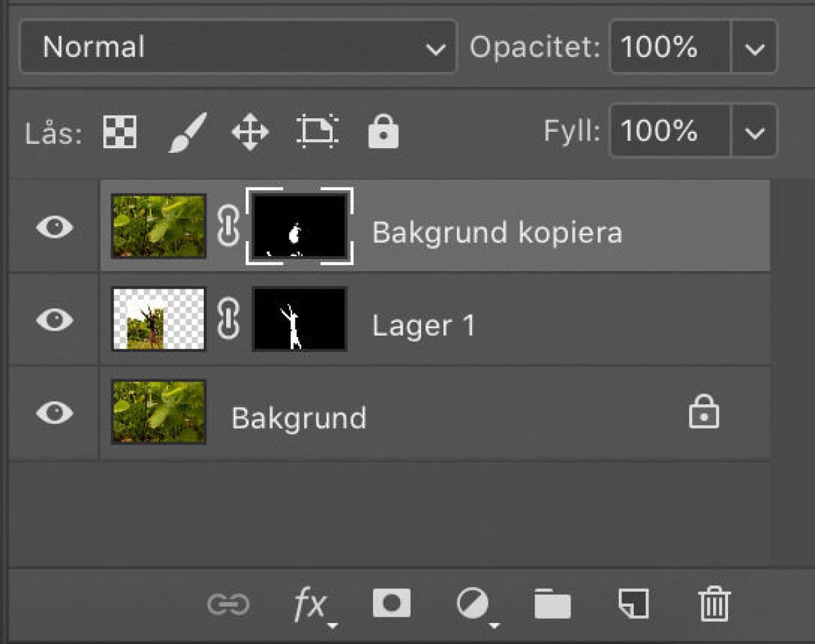This screenshot has width=815, height=644.
Task: Select the Bakgrund layer thumbnail
Action: [x=158, y=412]
